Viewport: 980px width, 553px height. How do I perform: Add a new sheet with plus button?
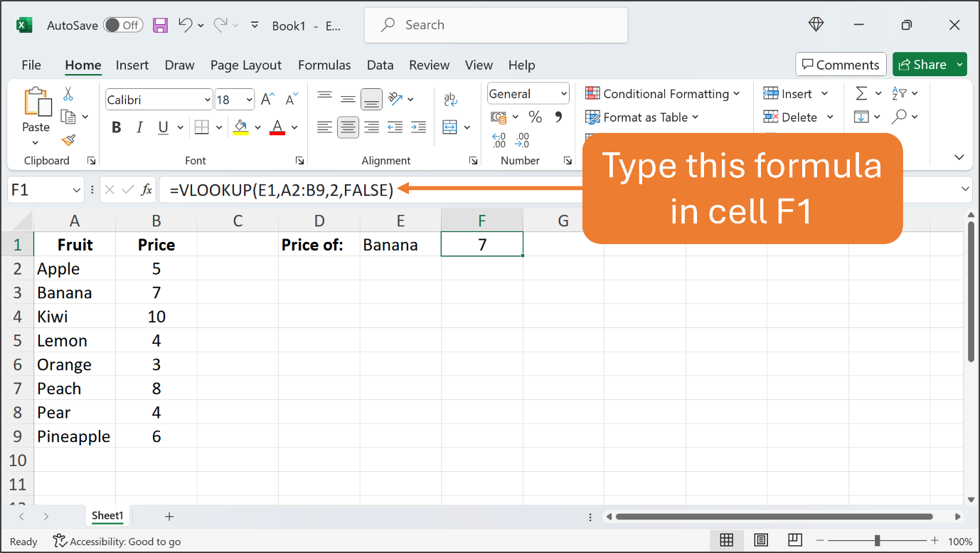coord(169,517)
